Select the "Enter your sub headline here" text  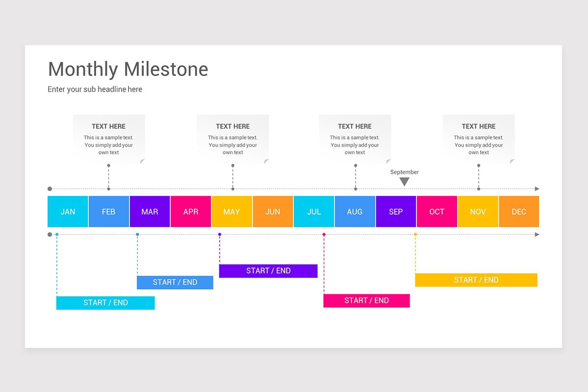95,89
